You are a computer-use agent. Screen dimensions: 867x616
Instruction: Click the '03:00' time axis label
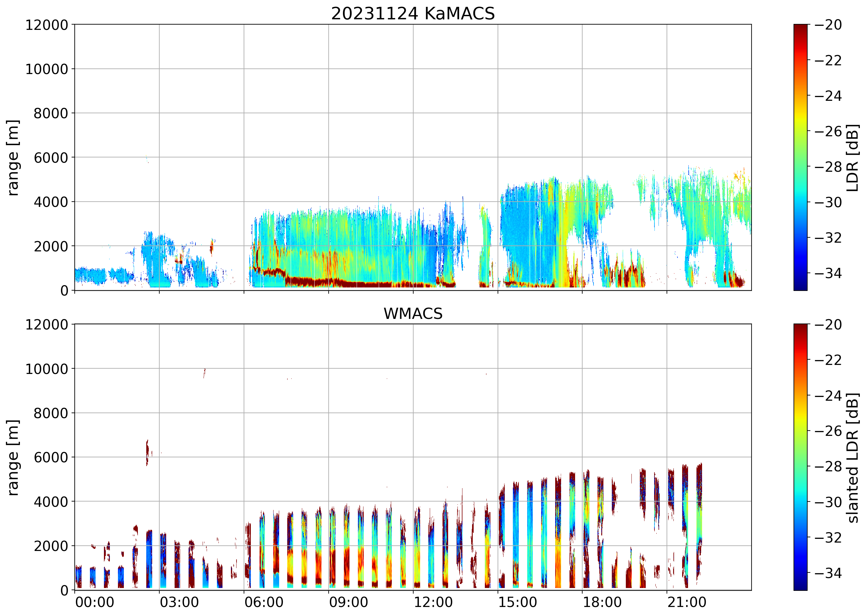click(x=179, y=602)
